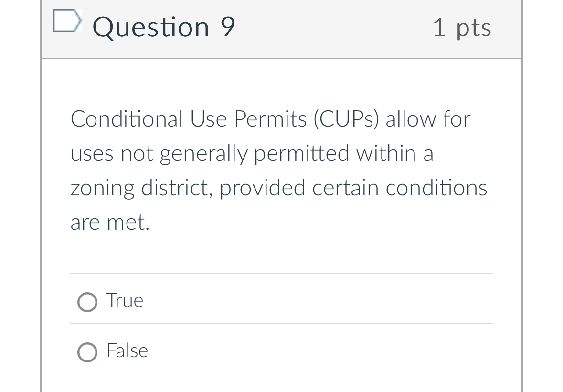This screenshot has height=392, width=563.
Task: Click the True answer label
Action: [124, 301]
